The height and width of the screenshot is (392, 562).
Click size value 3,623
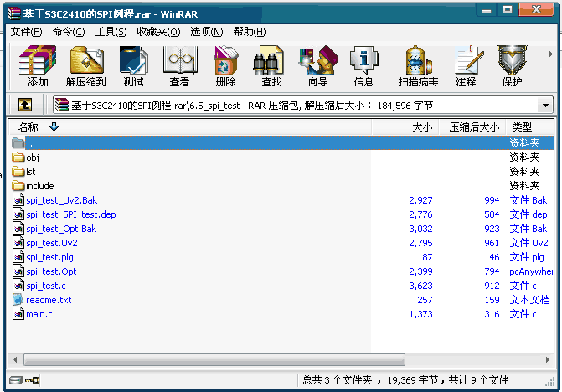coord(420,286)
